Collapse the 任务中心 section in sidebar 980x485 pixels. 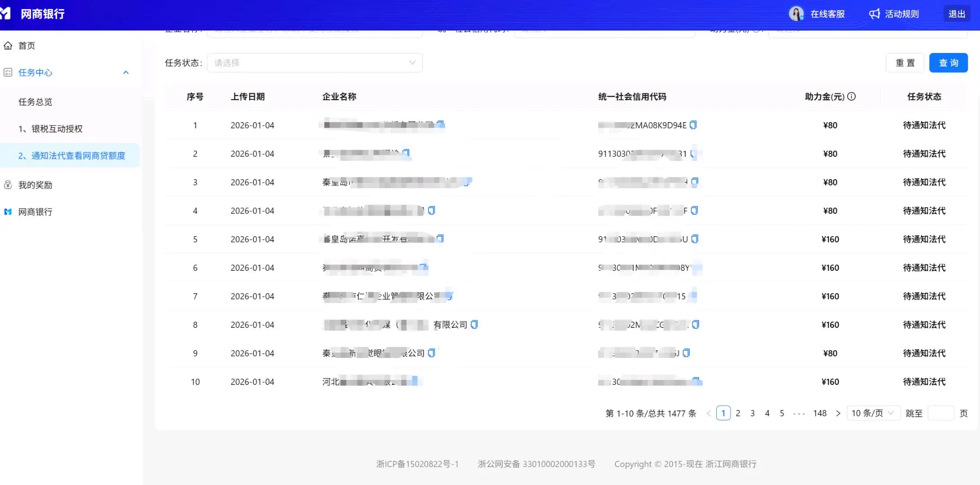click(x=126, y=72)
